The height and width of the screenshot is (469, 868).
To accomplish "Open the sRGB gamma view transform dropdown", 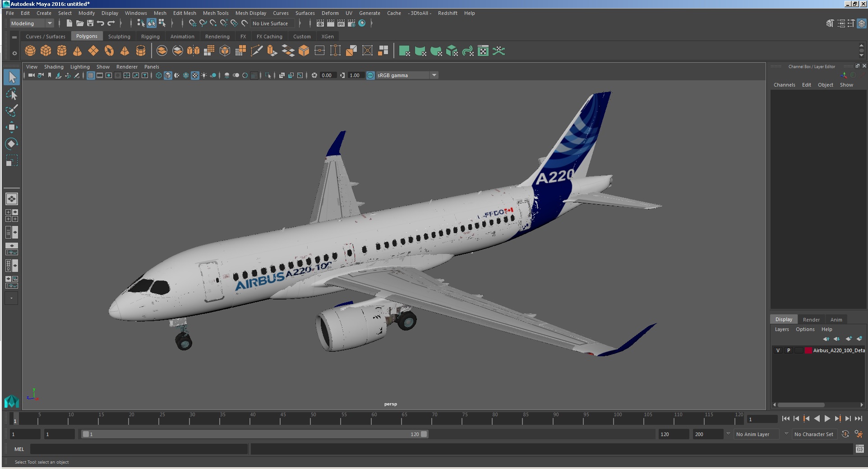I will click(x=407, y=75).
